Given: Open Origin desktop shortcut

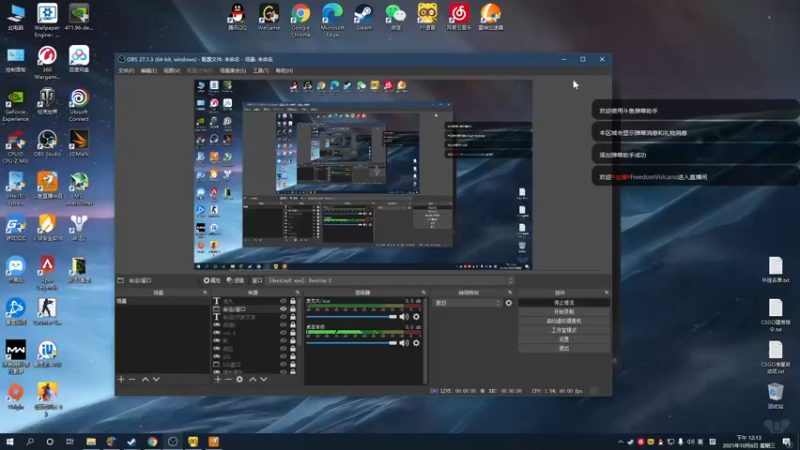Looking at the screenshot, I should (16, 396).
